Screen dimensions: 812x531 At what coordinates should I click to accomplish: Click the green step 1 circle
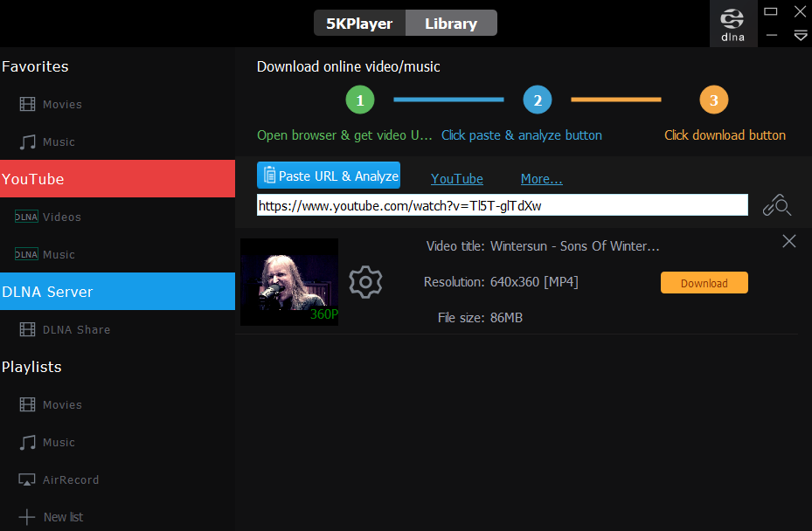tap(360, 100)
